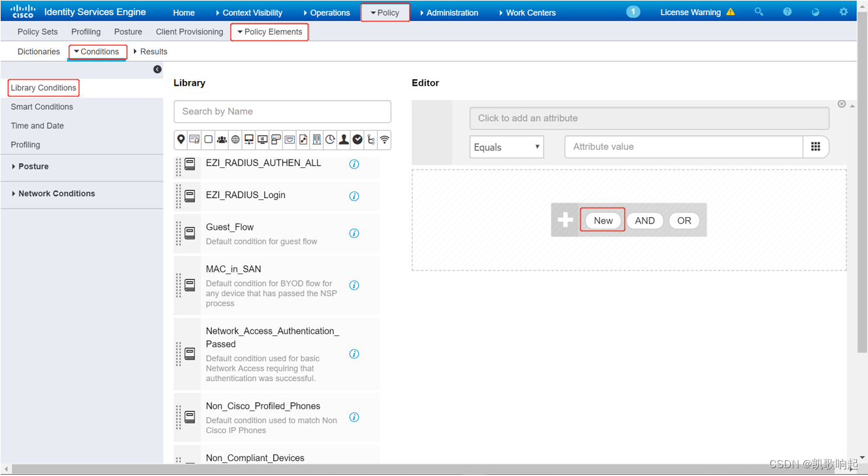Open the Policy top menu
Image resolution: width=868 pixels, height=476 pixels.
[385, 12]
